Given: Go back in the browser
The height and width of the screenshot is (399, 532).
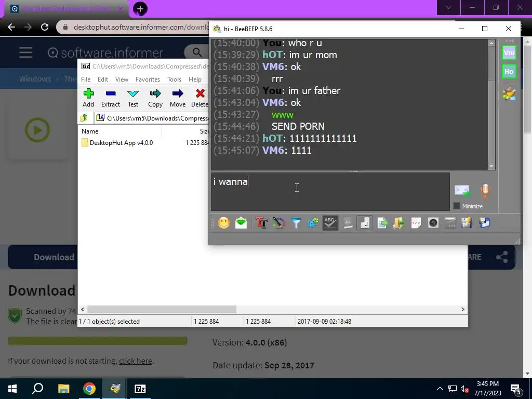Looking at the screenshot, I should pyautogui.click(x=11, y=27).
